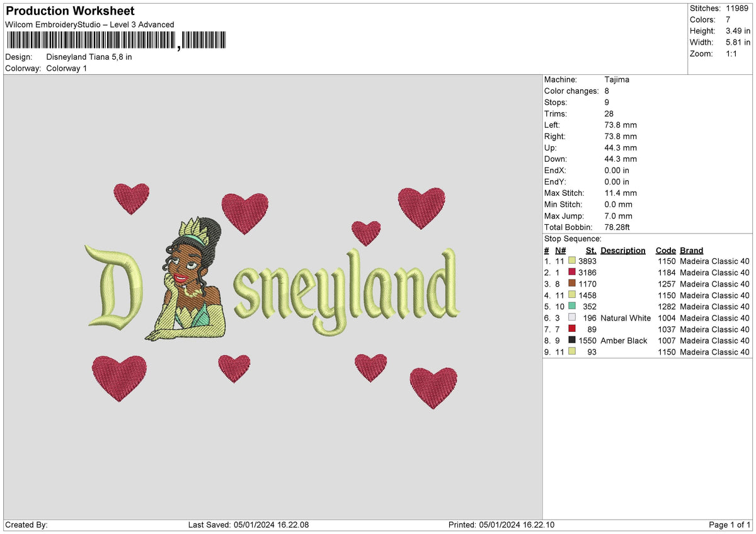The image size is (756, 534).
Task: Select stitch count "3186" in stop row 2
Action: 587,273
